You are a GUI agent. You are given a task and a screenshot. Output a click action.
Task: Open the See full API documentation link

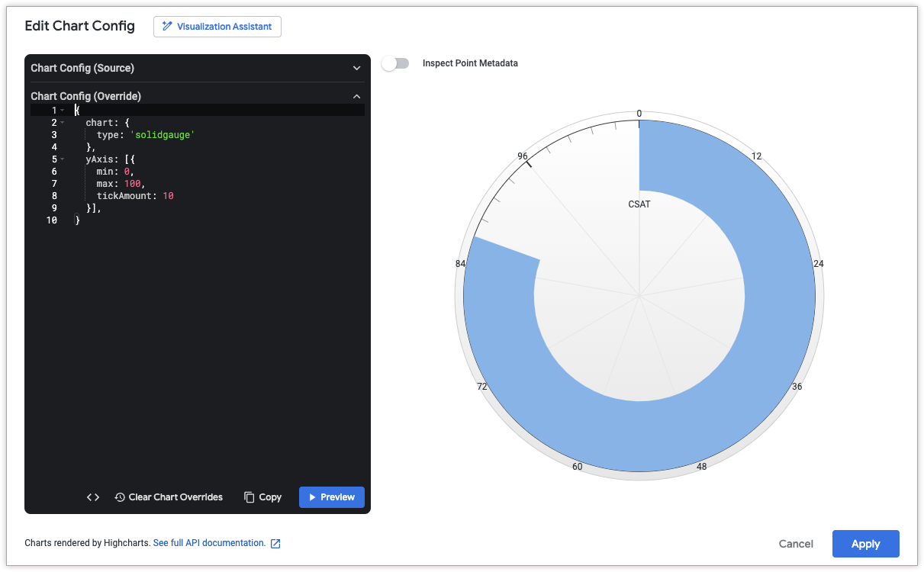pos(209,543)
